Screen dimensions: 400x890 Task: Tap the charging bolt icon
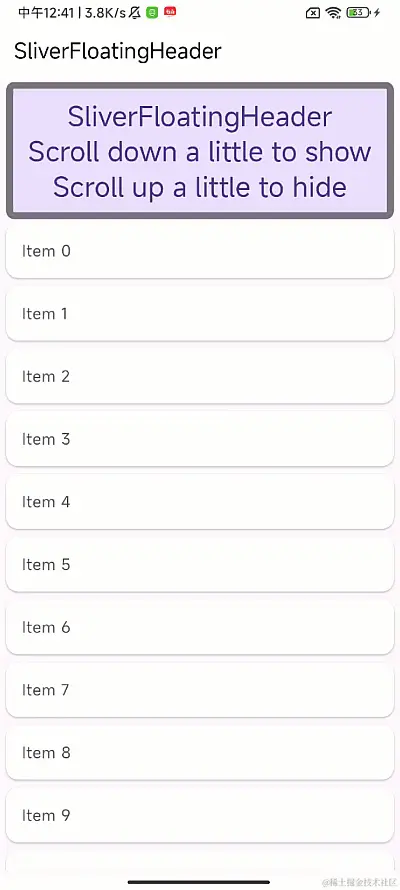(x=377, y=12)
